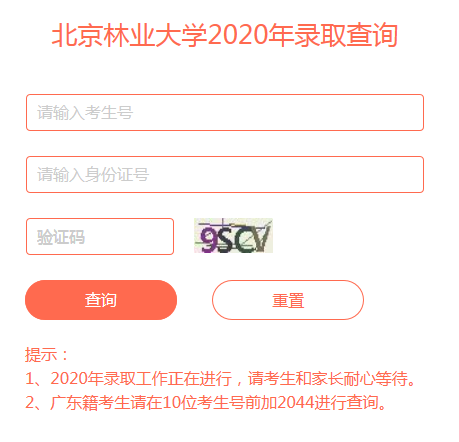This screenshot has width=459, height=442.
Task: Focus the 身份证号 ID number input field
Action: tap(225, 174)
